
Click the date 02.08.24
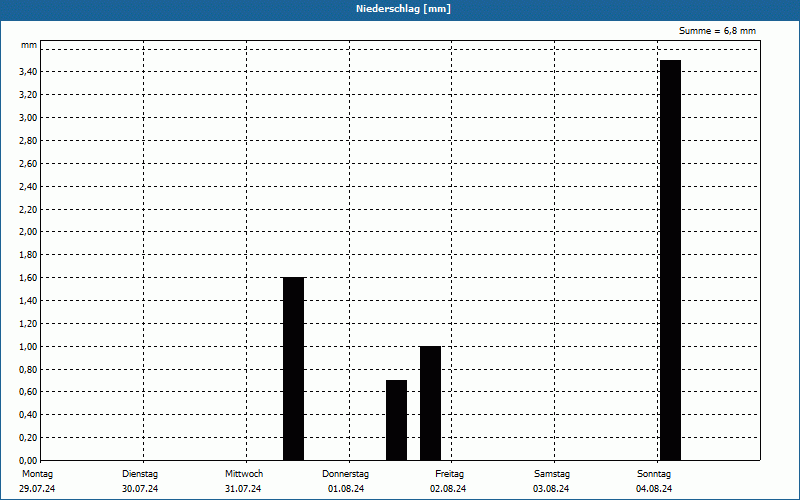tap(448, 489)
